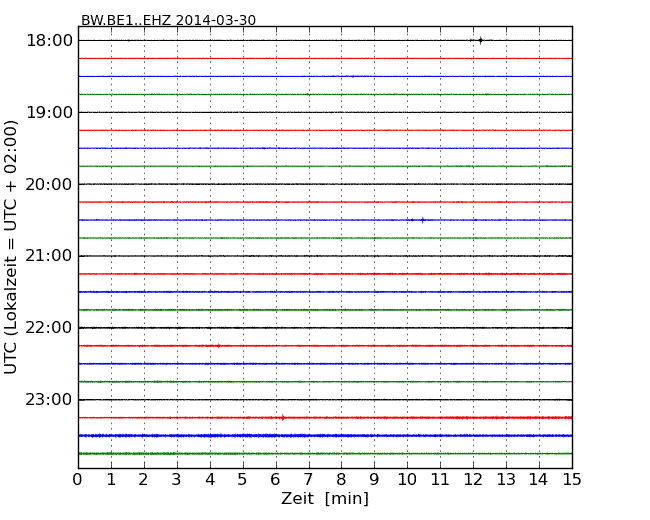Click x-axis tick label 5
The image size is (650, 520).
(x=242, y=479)
